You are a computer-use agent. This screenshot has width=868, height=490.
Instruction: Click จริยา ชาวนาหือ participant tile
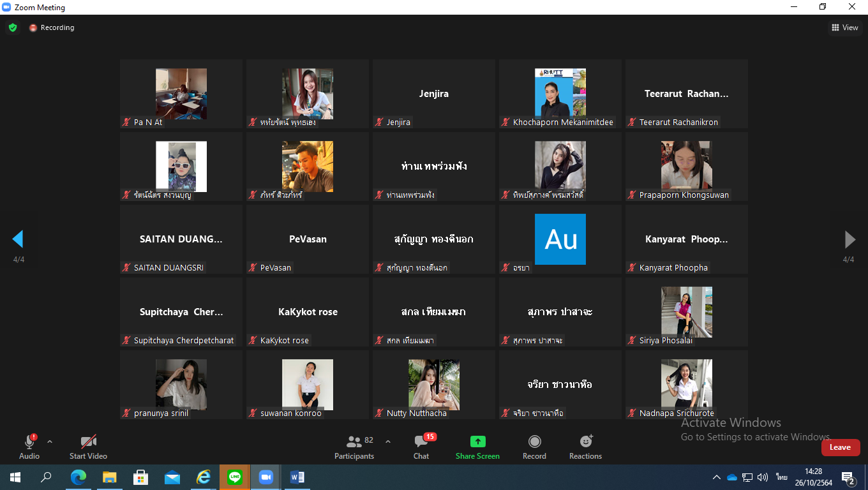[560, 385]
